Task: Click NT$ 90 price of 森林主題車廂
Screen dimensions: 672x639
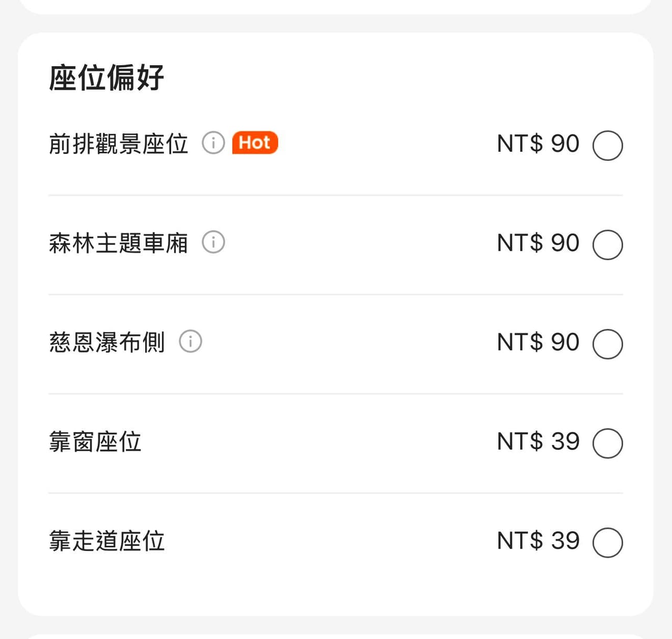Action: pyautogui.click(x=538, y=243)
